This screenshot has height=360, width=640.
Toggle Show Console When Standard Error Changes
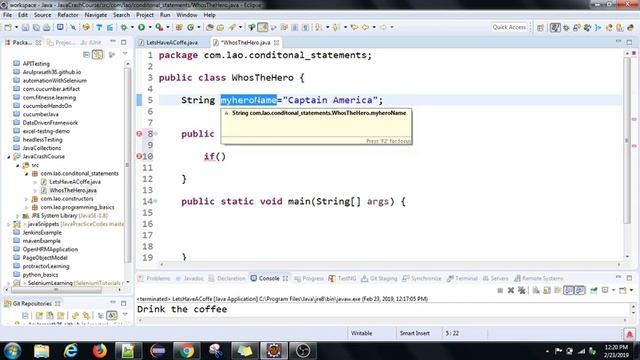click(580, 290)
